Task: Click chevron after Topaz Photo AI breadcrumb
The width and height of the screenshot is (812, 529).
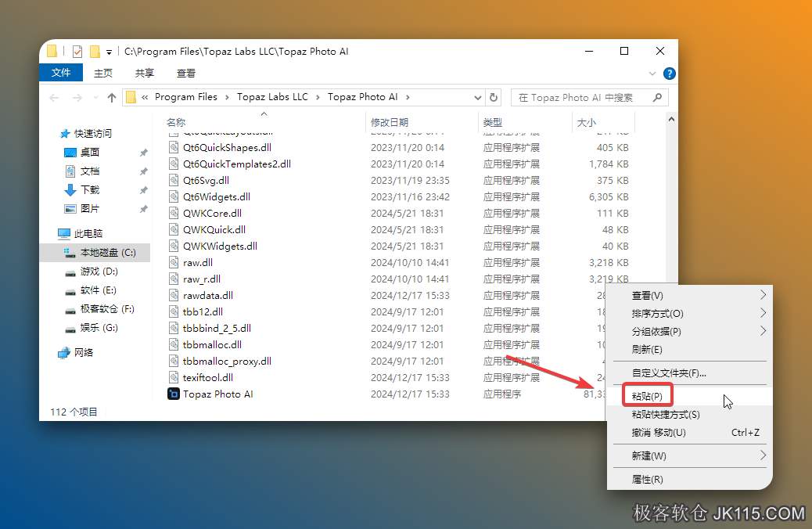Action: (408, 97)
